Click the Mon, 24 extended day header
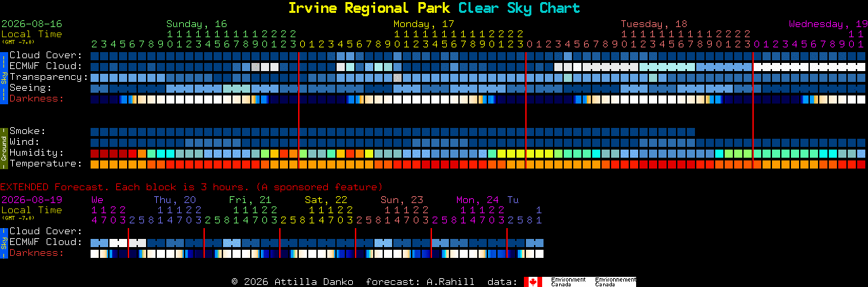 pyautogui.click(x=477, y=200)
